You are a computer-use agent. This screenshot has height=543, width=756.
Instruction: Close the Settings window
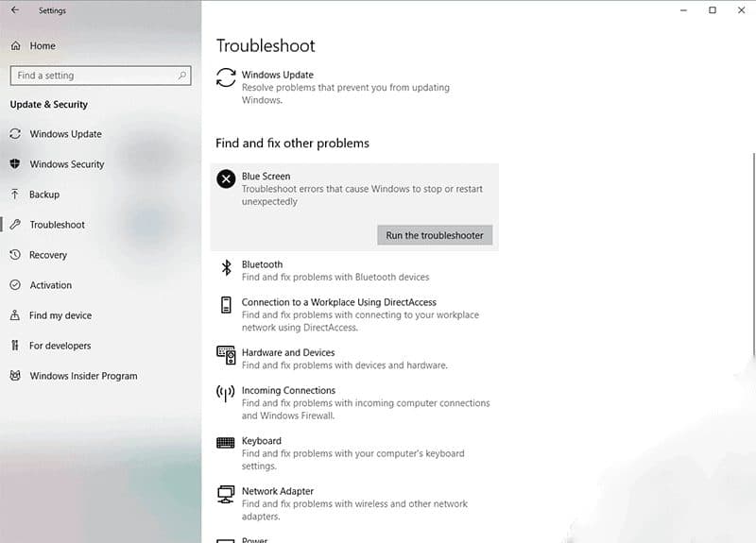point(741,10)
